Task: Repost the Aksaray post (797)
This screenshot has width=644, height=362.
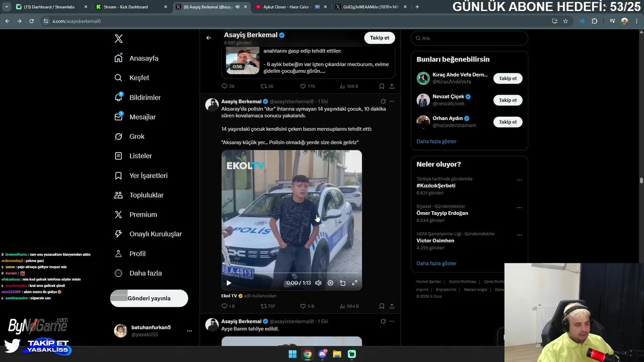Action: (268, 306)
